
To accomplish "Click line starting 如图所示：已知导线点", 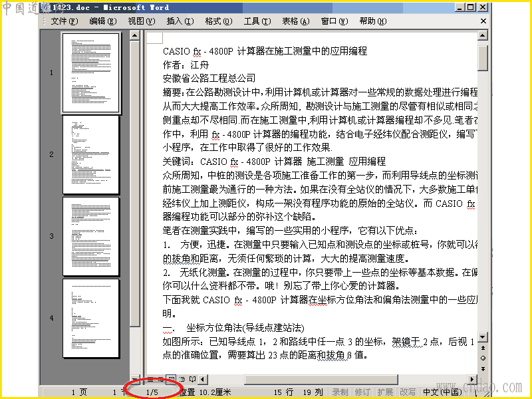I will tap(319, 342).
